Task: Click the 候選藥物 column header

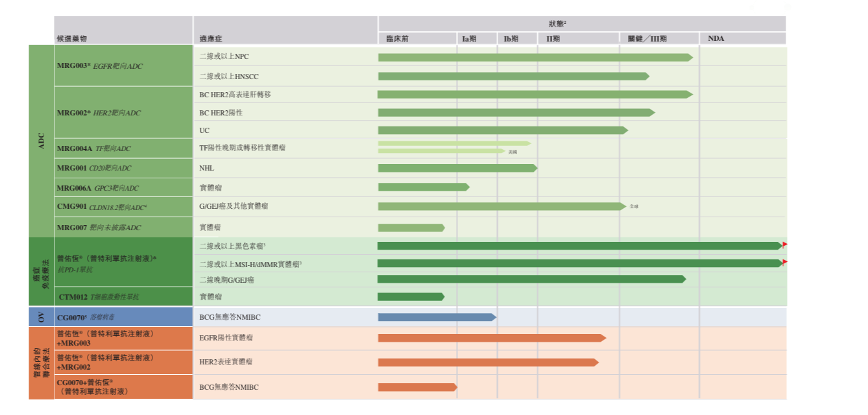Action: click(x=72, y=39)
